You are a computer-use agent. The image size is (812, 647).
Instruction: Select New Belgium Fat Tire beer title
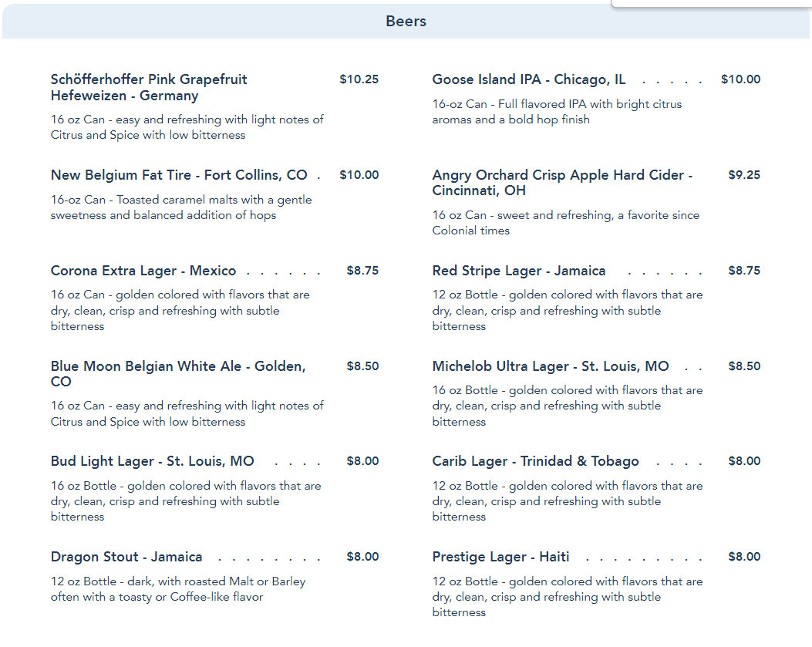pos(179,175)
